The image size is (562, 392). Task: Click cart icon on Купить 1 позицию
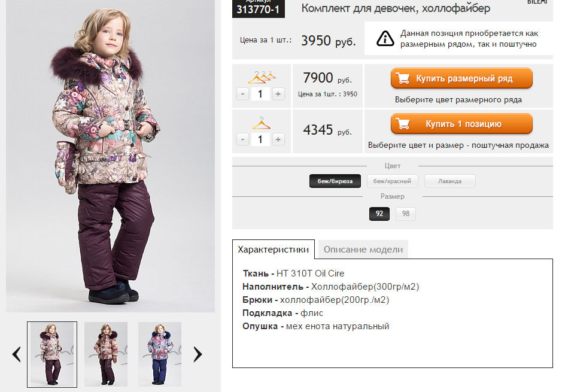pos(403,124)
